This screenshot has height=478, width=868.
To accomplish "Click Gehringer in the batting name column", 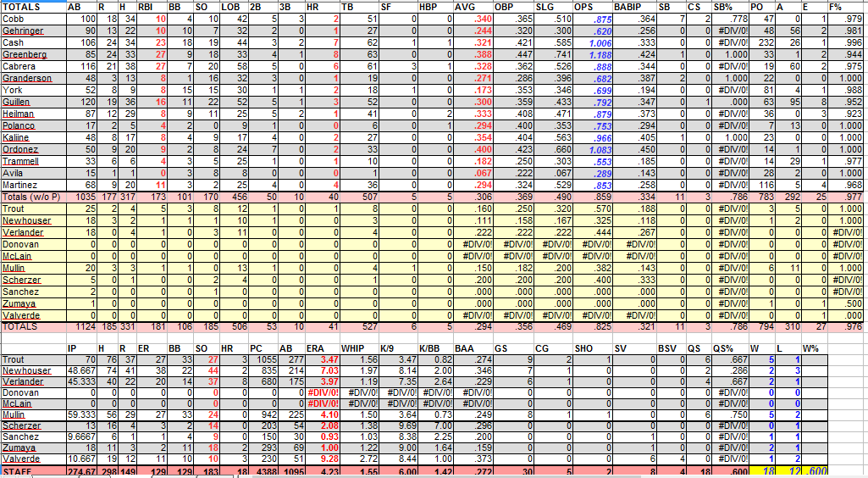I will 33,31.
